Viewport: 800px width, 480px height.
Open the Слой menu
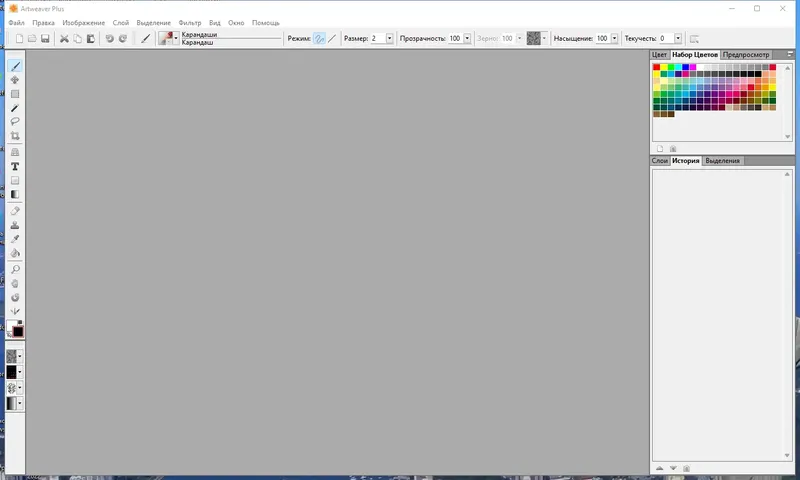[121, 23]
